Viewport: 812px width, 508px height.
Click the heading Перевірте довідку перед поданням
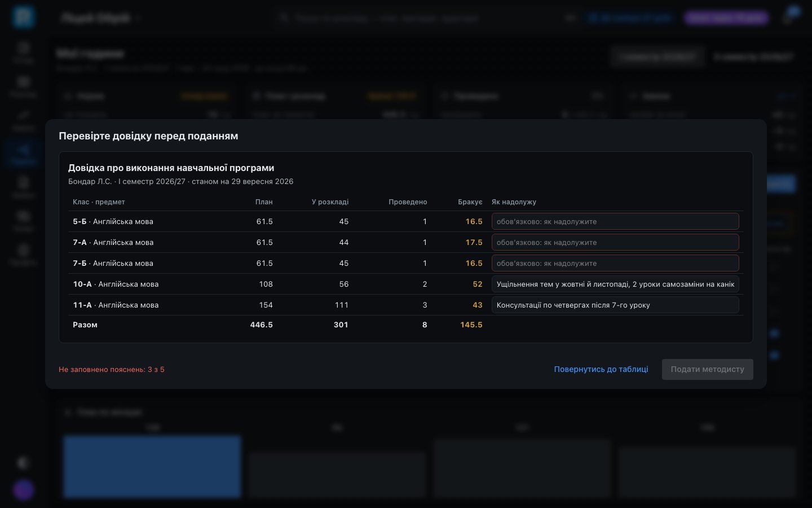pyautogui.click(x=148, y=135)
